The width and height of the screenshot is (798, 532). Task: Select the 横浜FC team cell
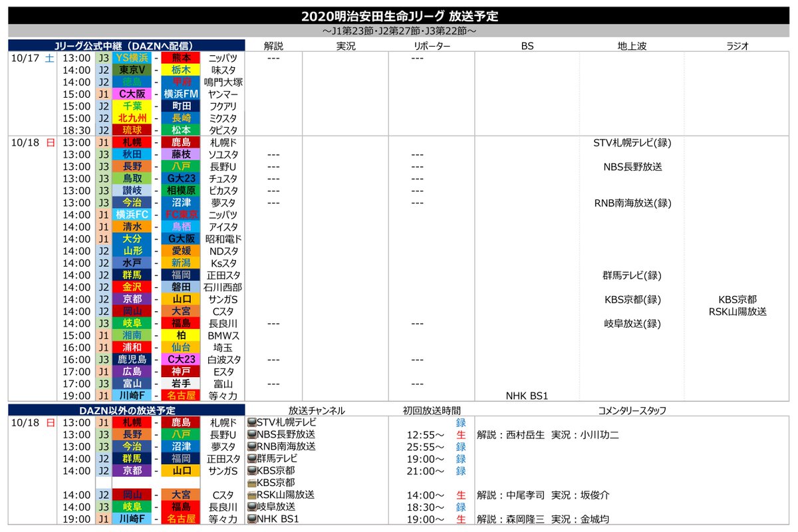pyautogui.click(x=132, y=215)
